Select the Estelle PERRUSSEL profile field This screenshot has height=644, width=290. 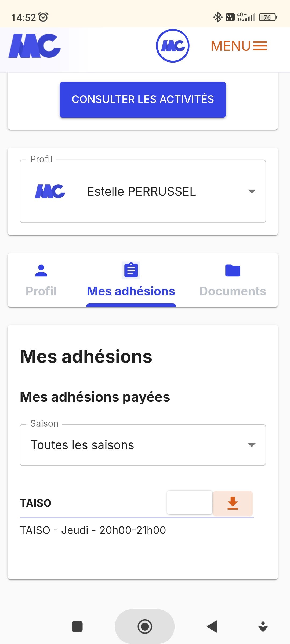(x=143, y=191)
